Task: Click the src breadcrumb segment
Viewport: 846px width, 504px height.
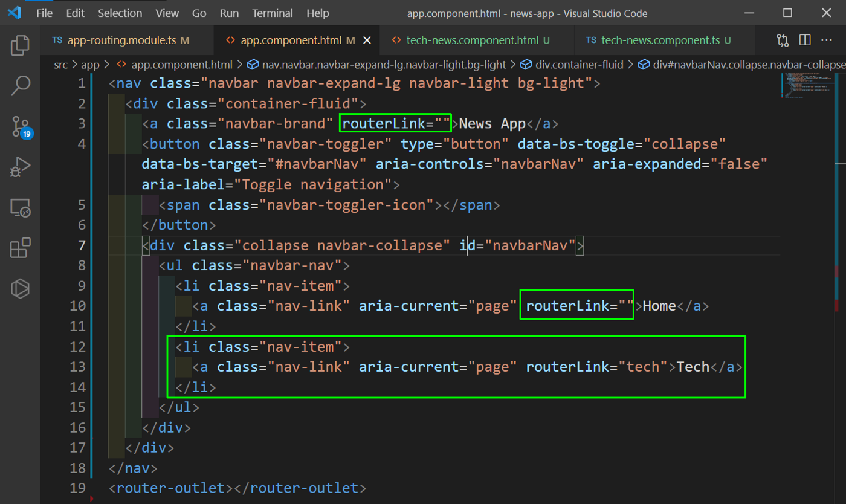Action: [60, 64]
